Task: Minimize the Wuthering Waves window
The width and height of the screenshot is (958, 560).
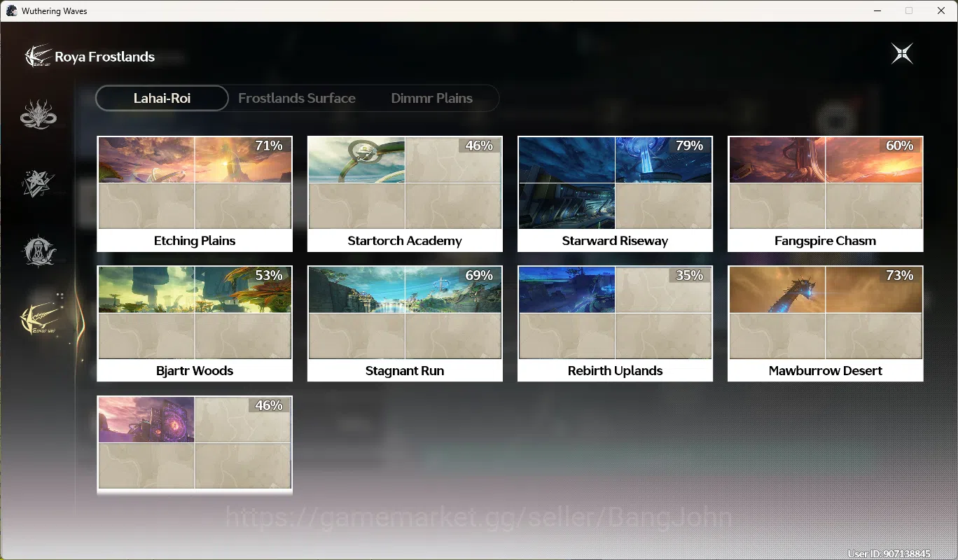Action: (x=877, y=10)
